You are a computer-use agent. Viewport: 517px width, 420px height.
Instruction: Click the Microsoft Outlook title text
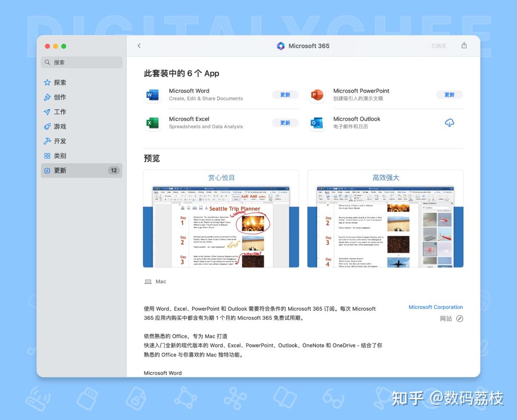[x=357, y=119]
